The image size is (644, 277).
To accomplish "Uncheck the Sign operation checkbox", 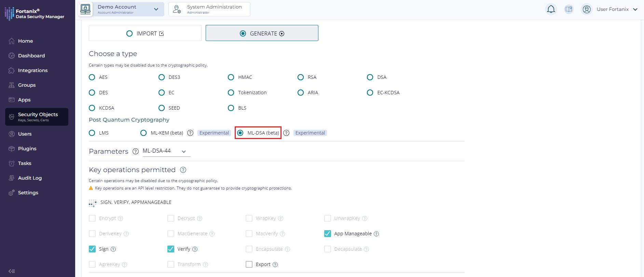I will click(92, 249).
